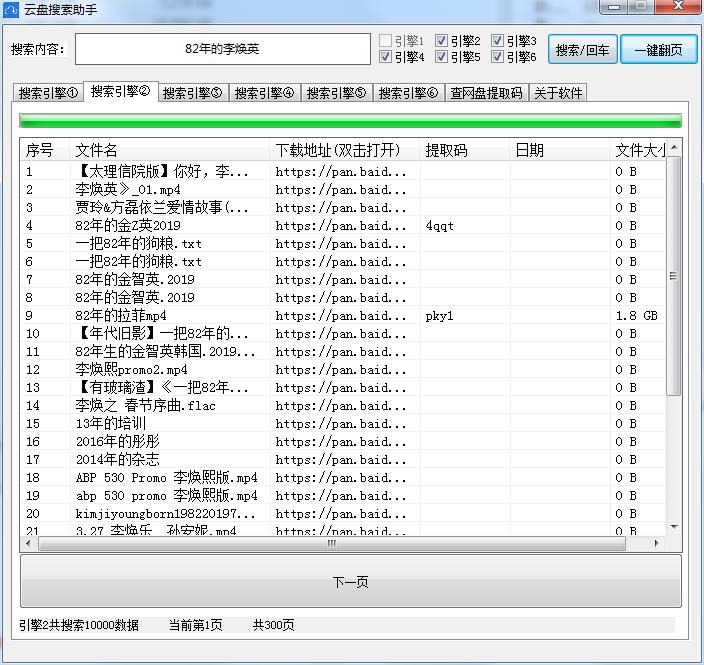
Task: Select file 82年的拉菲mp4
Action: click(121, 316)
